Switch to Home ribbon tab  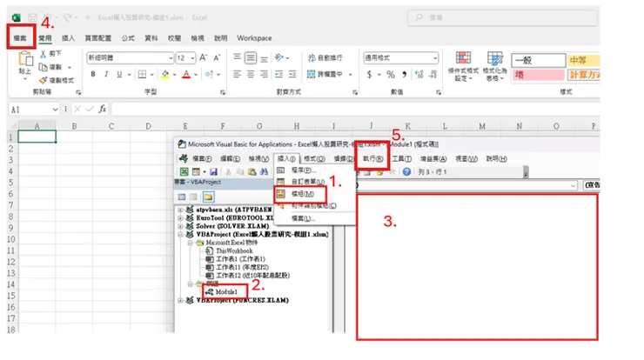[45, 38]
